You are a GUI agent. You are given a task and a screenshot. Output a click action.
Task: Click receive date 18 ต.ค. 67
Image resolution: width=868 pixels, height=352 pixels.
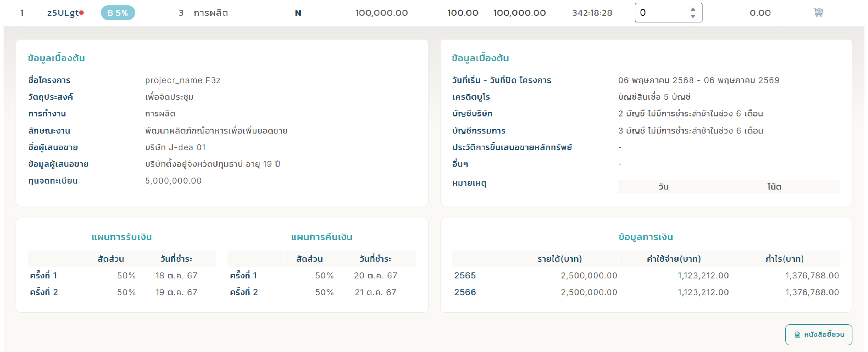coord(176,276)
